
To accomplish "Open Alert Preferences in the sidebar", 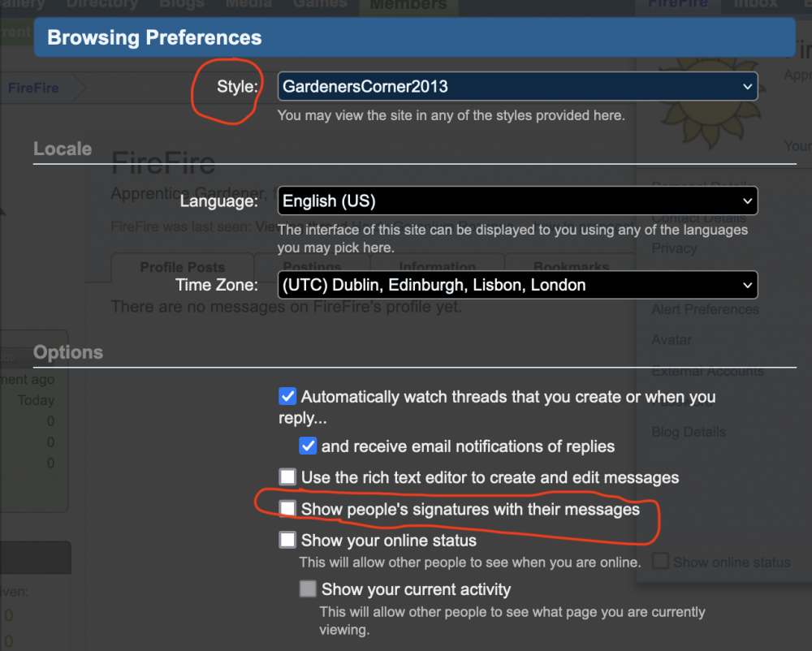I will (x=705, y=309).
